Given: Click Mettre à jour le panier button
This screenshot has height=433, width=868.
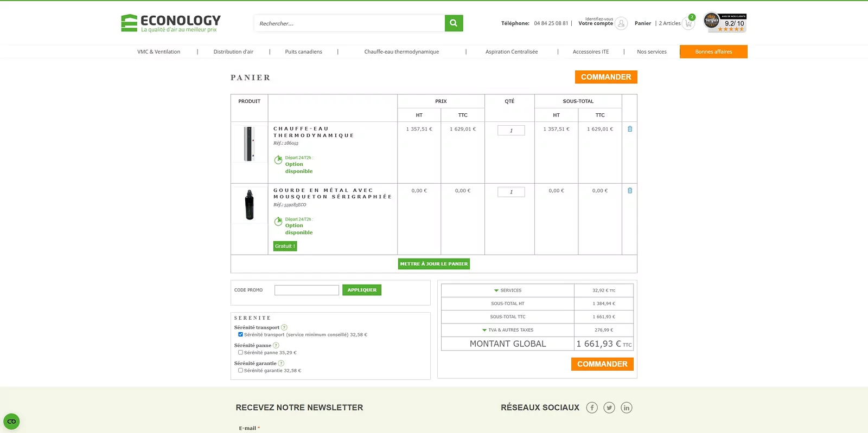Looking at the screenshot, I should coord(434,264).
